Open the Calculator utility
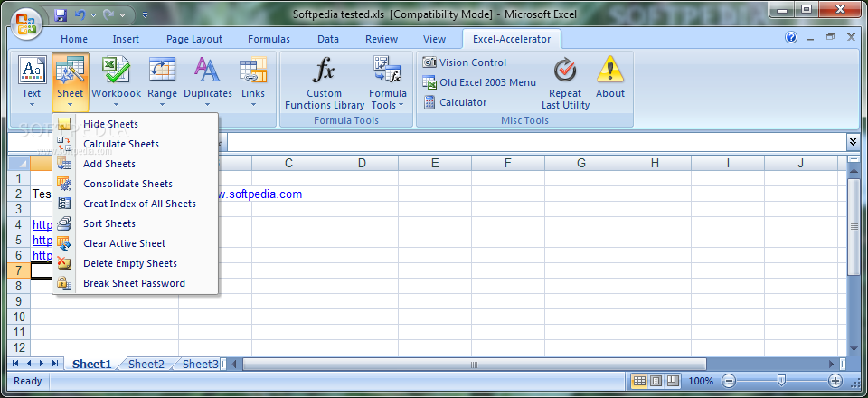The width and height of the screenshot is (868, 398). (455, 102)
